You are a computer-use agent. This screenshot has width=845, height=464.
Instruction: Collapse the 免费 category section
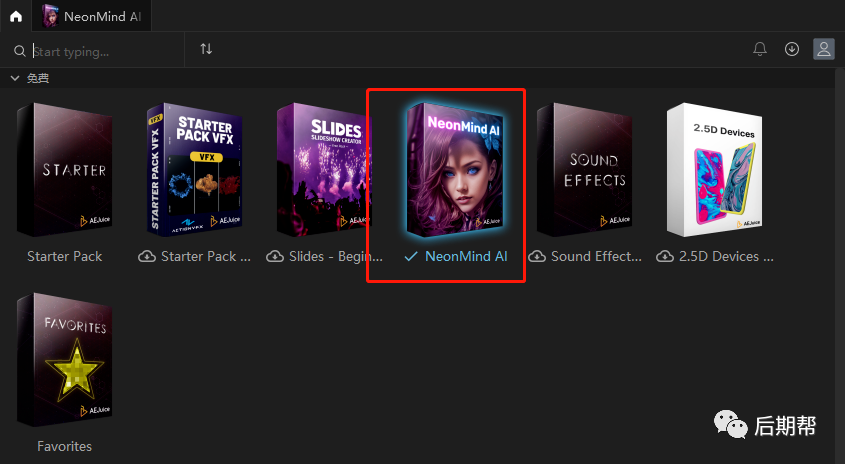point(15,78)
